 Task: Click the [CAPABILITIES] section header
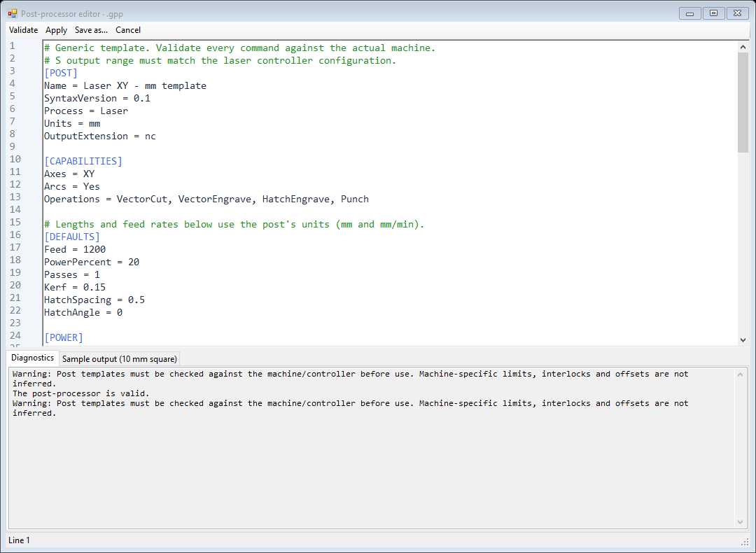pyautogui.click(x=83, y=161)
